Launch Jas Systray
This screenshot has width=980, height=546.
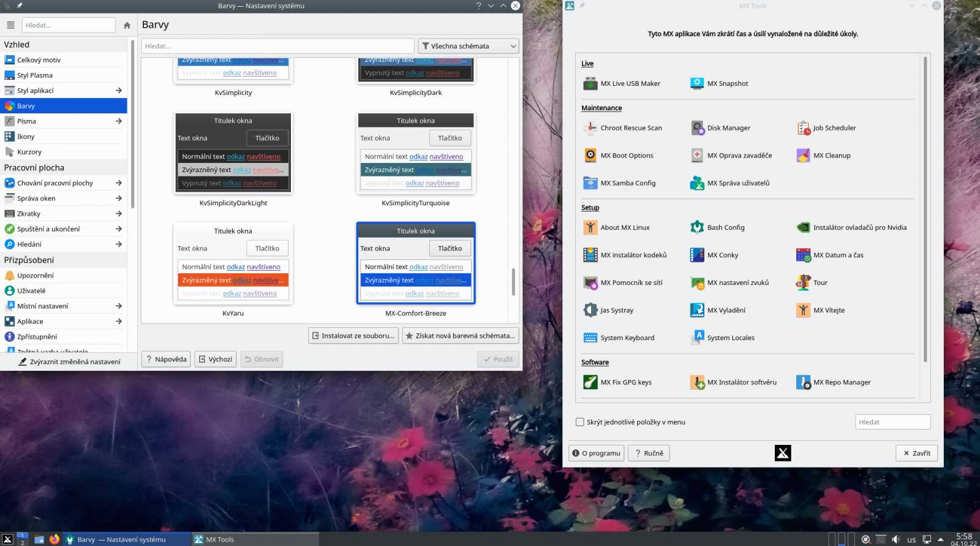[609, 310]
